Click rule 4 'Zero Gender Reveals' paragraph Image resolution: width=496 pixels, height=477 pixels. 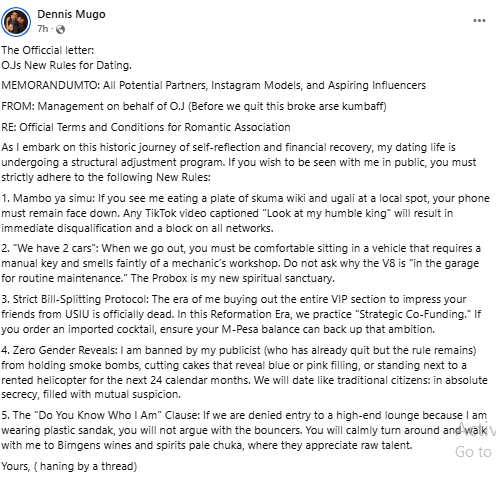tap(244, 372)
